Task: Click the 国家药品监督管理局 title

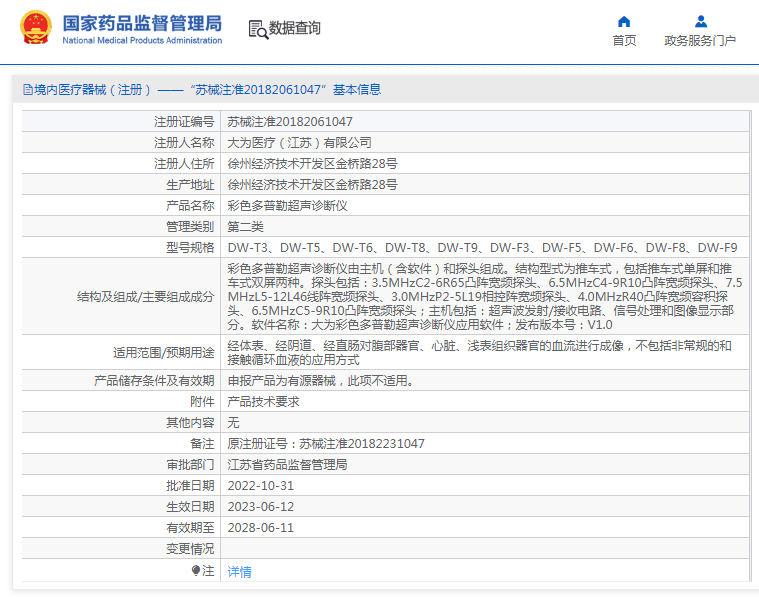Action: coord(142,23)
